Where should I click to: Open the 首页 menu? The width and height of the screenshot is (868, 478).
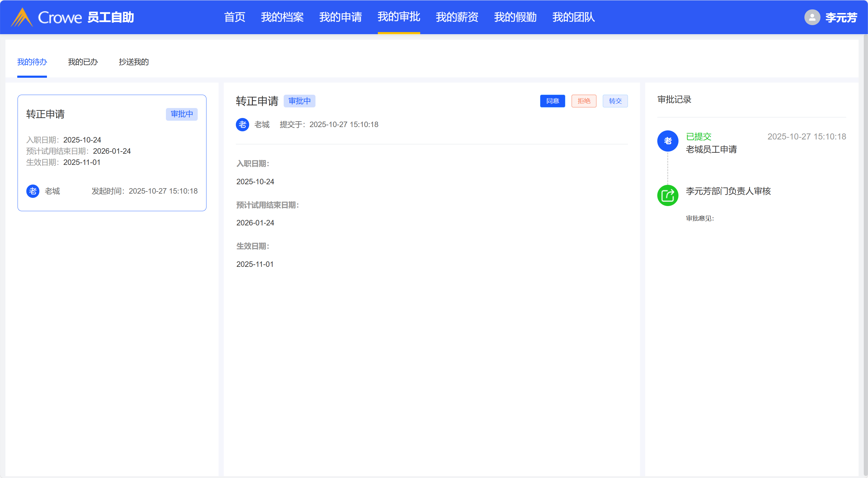235,17
